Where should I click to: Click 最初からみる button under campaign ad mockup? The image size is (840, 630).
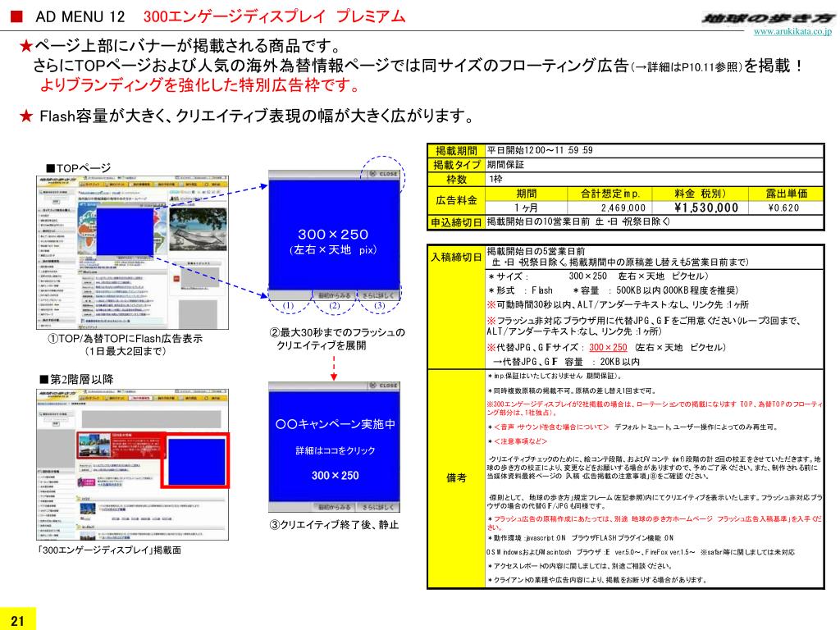(x=335, y=507)
